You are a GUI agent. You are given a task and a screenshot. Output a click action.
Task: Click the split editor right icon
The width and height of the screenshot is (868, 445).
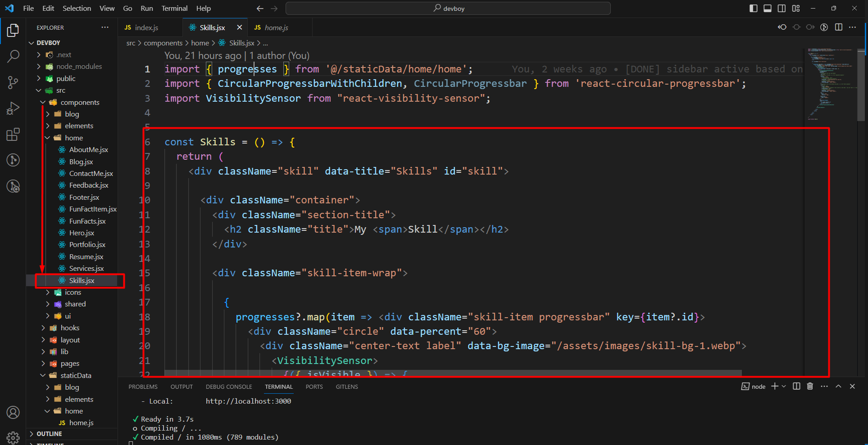click(838, 27)
